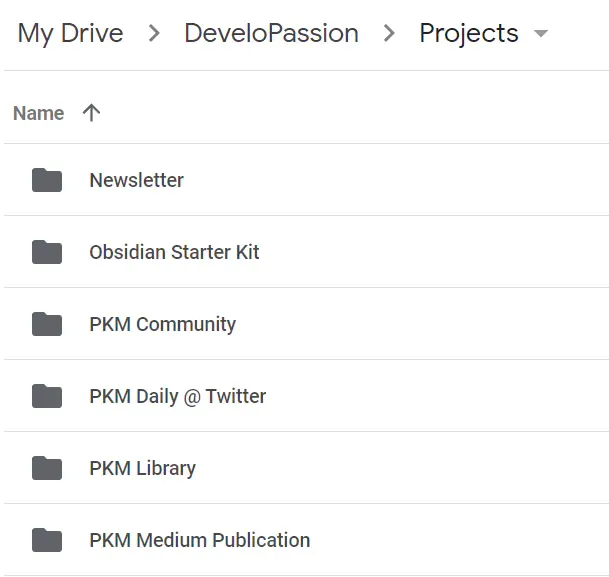Image resolution: width=609 pixels, height=577 pixels.
Task: Click the chevron after My Drive
Action: [154, 33]
